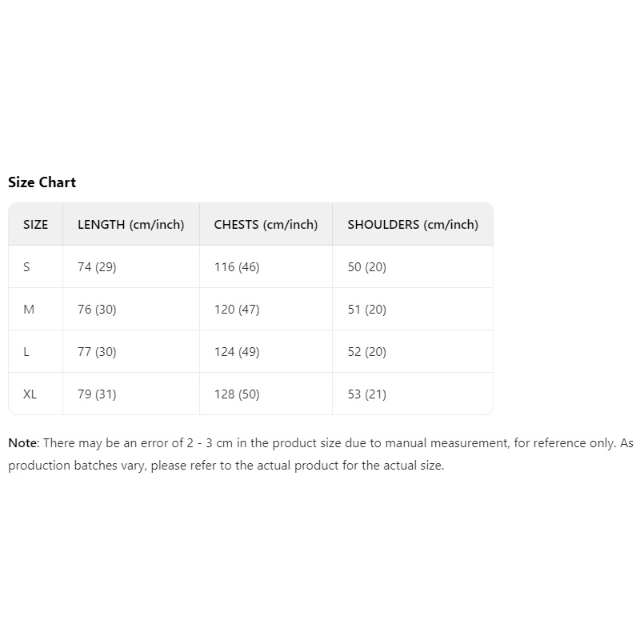Select the 128 (50) chest cell
Screen dimensions: 644x644
click(237, 394)
